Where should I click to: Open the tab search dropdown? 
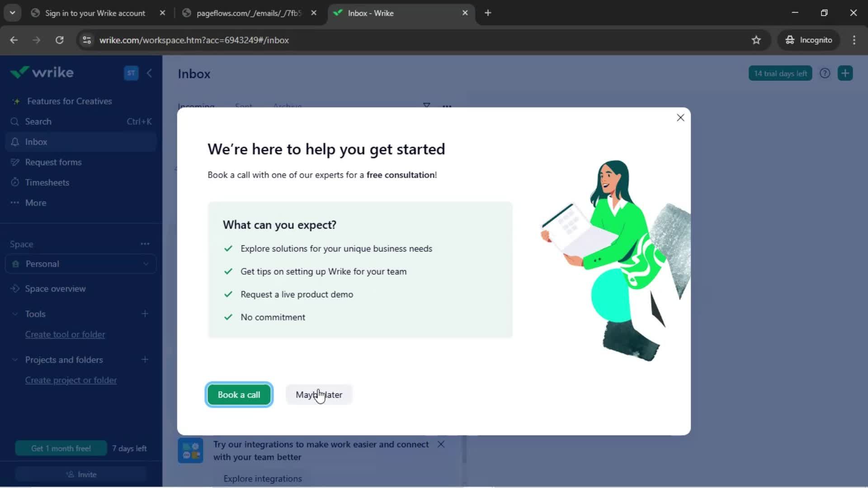coord(12,13)
